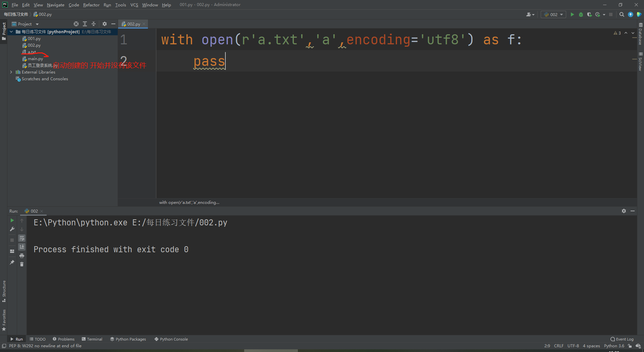This screenshot has width=644, height=352.
Task: Open Python 3.6 interpreter selector
Action: pos(614,346)
